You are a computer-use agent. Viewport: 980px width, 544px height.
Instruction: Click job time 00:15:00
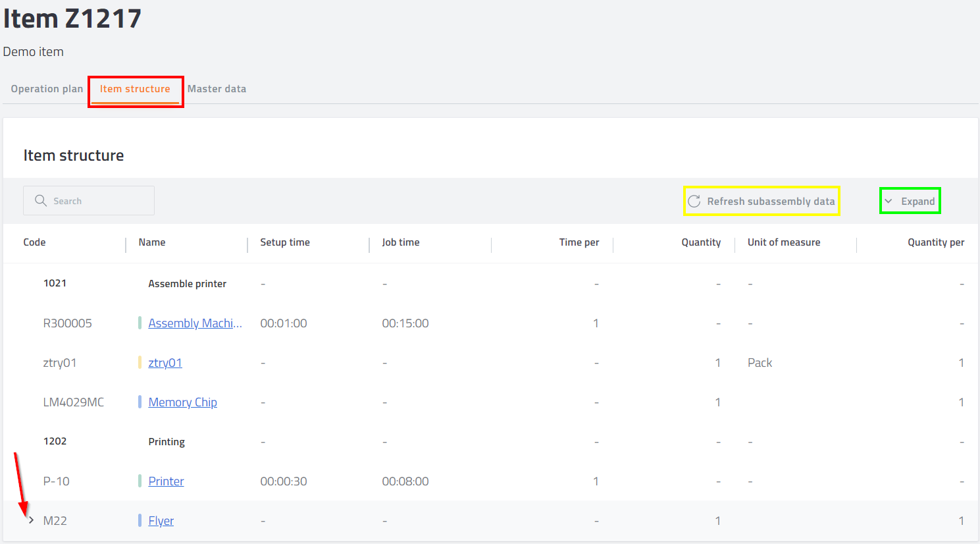[x=405, y=323]
